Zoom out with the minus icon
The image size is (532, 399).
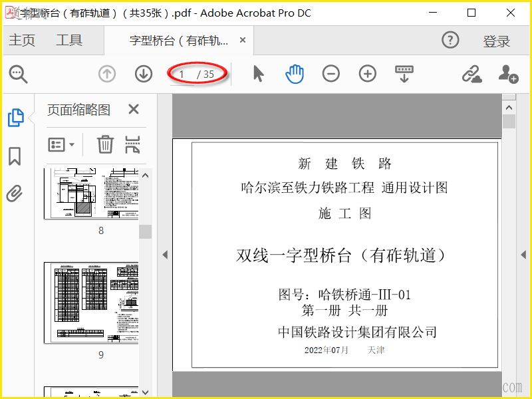[331, 74]
